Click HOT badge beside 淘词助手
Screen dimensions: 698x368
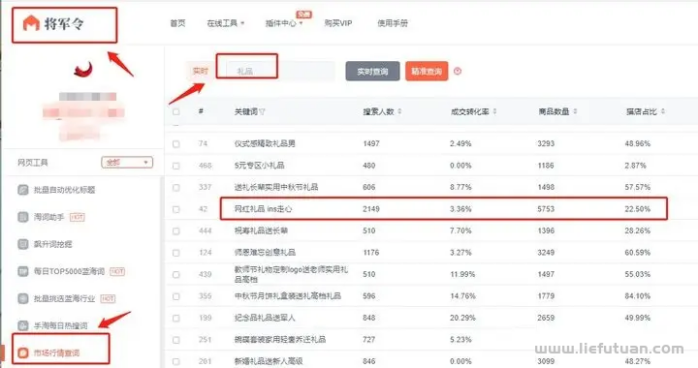(77, 217)
